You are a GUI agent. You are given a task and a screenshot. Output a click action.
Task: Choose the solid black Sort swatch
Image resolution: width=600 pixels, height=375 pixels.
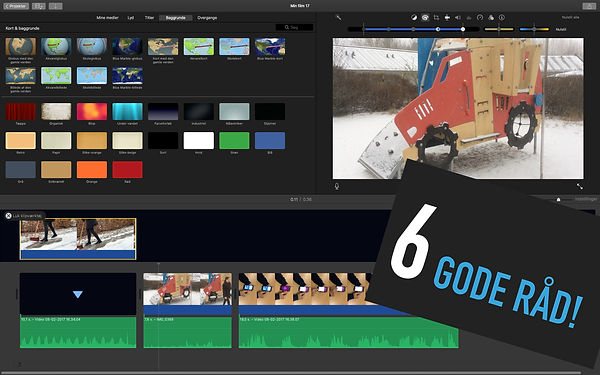tap(163, 140)
